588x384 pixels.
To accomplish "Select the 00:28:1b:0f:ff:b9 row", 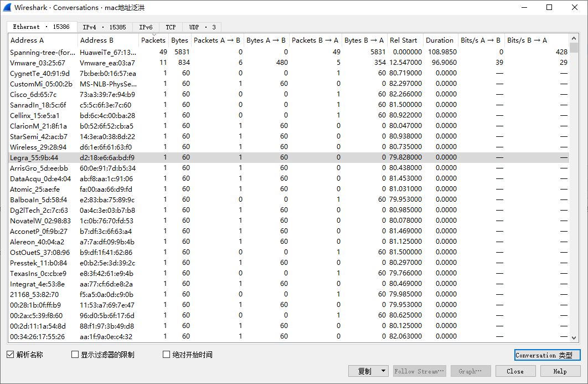I will tap(288, 304).
